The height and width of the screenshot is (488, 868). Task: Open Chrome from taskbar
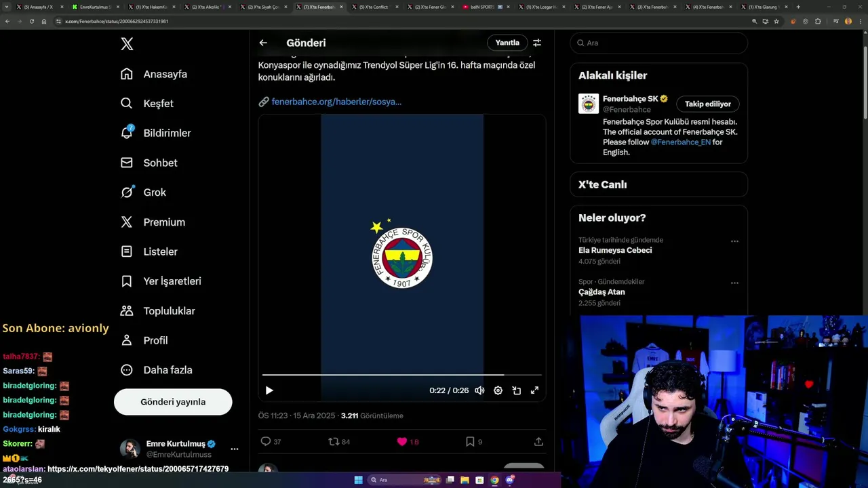point(494,480)
